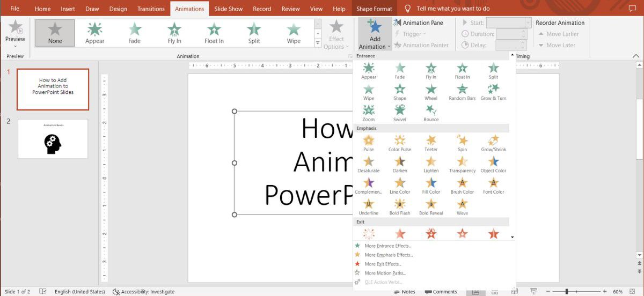Open Comments from status bar
Screen dimensions: 644x296
pyautogui.click(x=441, y=292)
